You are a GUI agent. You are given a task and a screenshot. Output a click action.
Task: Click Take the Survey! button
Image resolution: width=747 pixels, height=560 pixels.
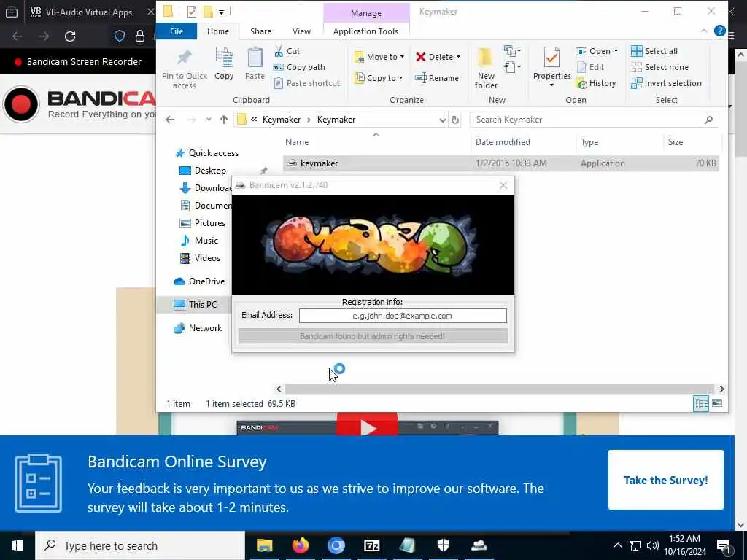point(665,480)
